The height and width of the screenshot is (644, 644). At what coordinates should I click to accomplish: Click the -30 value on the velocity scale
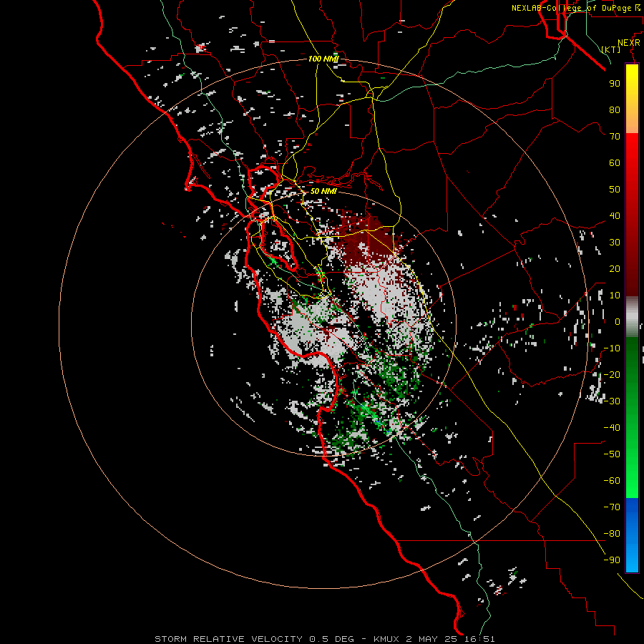click(x=612, y=401)
